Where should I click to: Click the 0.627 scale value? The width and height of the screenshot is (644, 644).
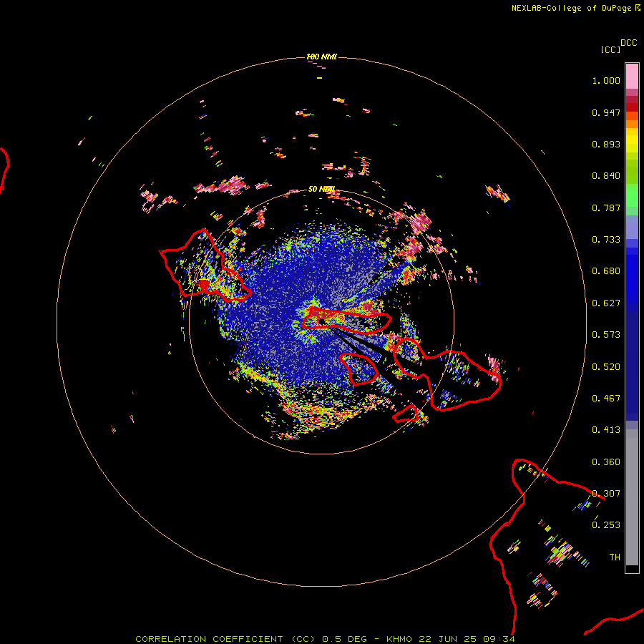point(606,303)
